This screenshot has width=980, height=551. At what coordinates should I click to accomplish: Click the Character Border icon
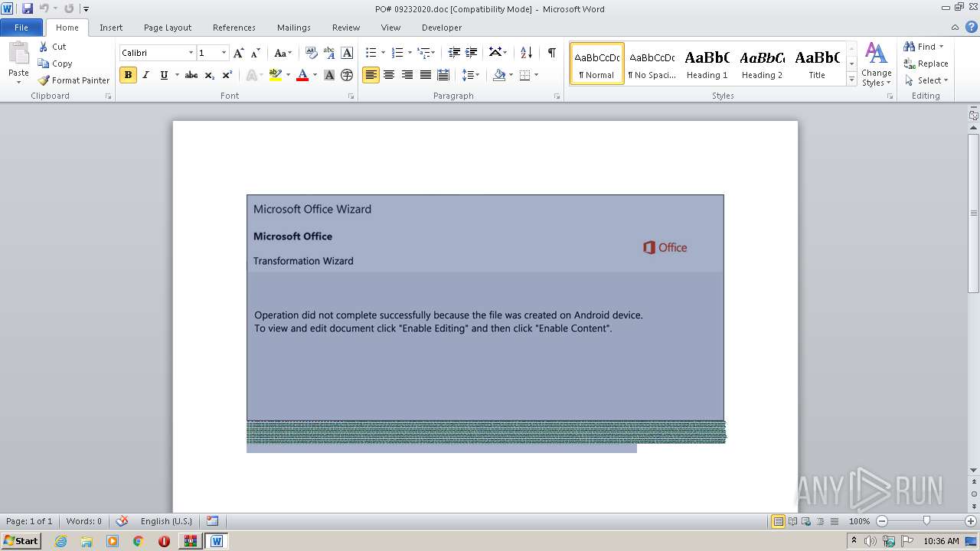(x=347, y=53)
